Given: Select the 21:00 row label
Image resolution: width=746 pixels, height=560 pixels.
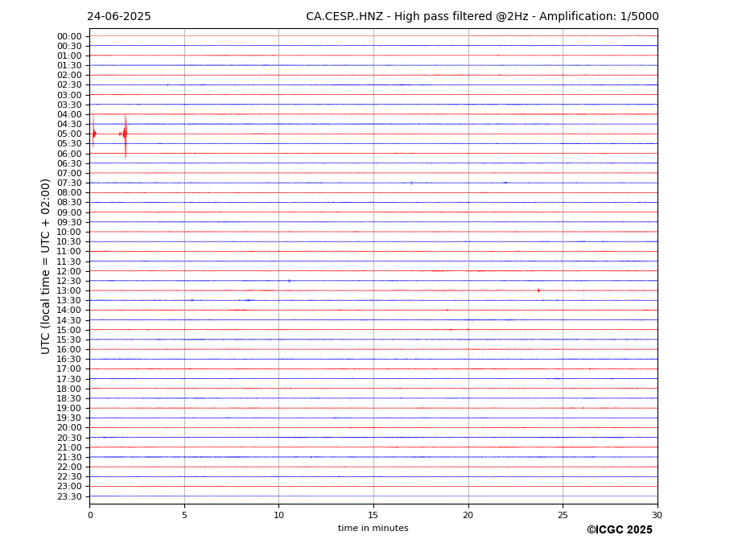Looking at the screenshot, I should coord(69,447).
